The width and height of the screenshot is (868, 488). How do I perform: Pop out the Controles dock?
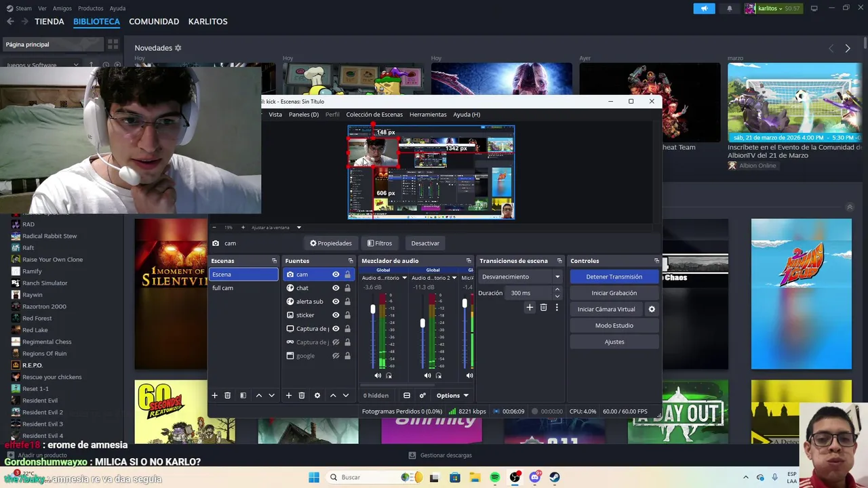point(656,261)
